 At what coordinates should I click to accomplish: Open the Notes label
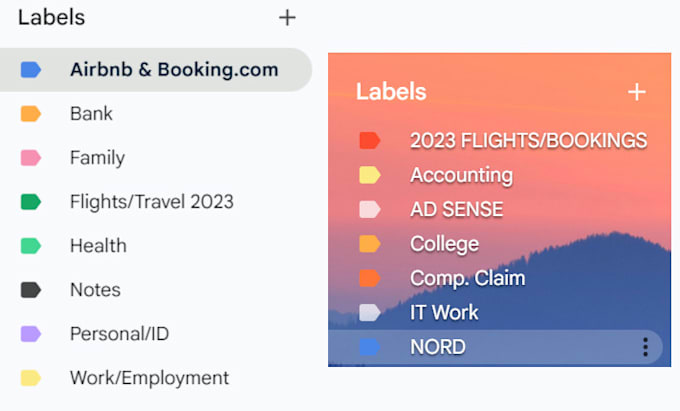tap(95, 290)
